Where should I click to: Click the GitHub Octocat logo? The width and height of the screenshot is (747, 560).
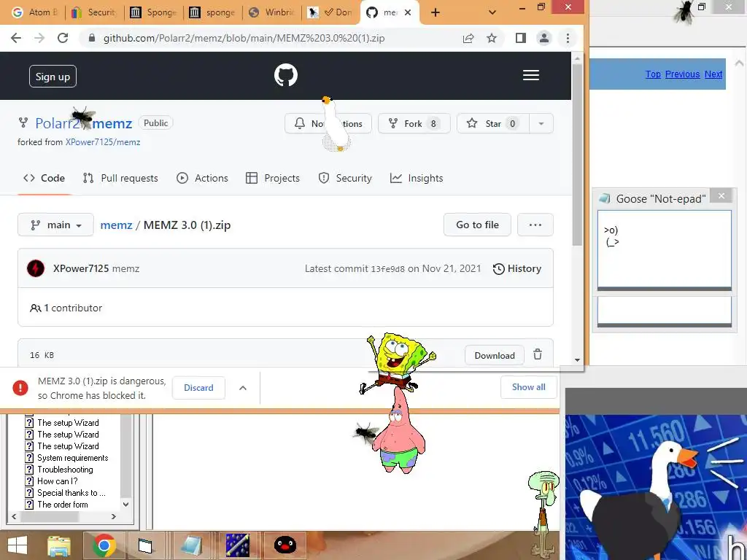(x=286, y=75)
